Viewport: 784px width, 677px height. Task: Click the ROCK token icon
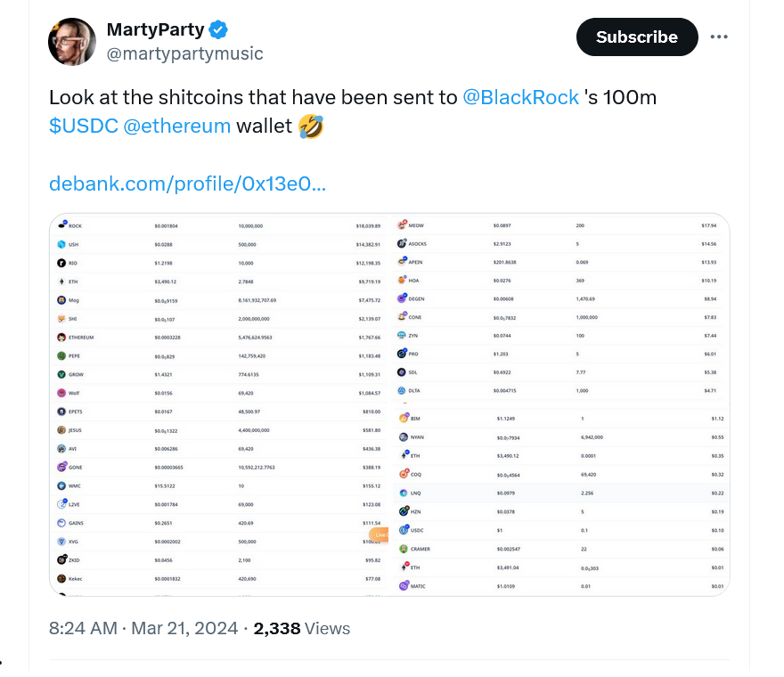coord(62,224)
